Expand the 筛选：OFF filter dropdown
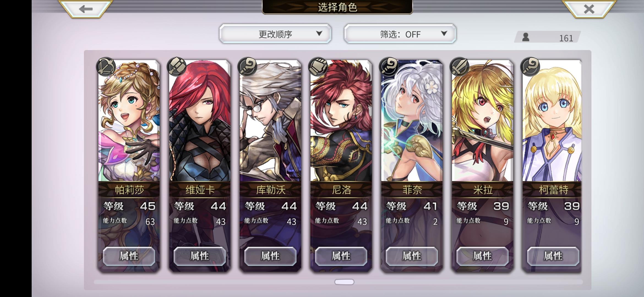 pos(400,34)
